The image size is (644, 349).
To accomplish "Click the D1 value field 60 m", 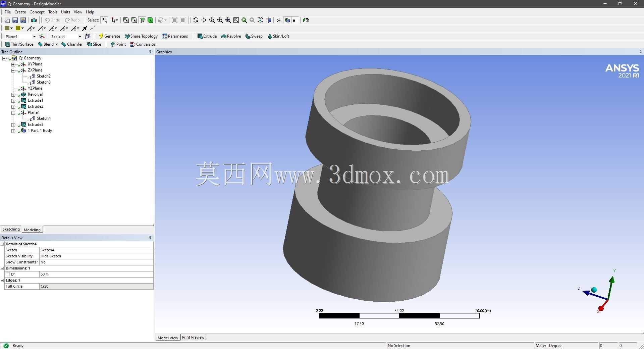I will click(x=96, y=274).
